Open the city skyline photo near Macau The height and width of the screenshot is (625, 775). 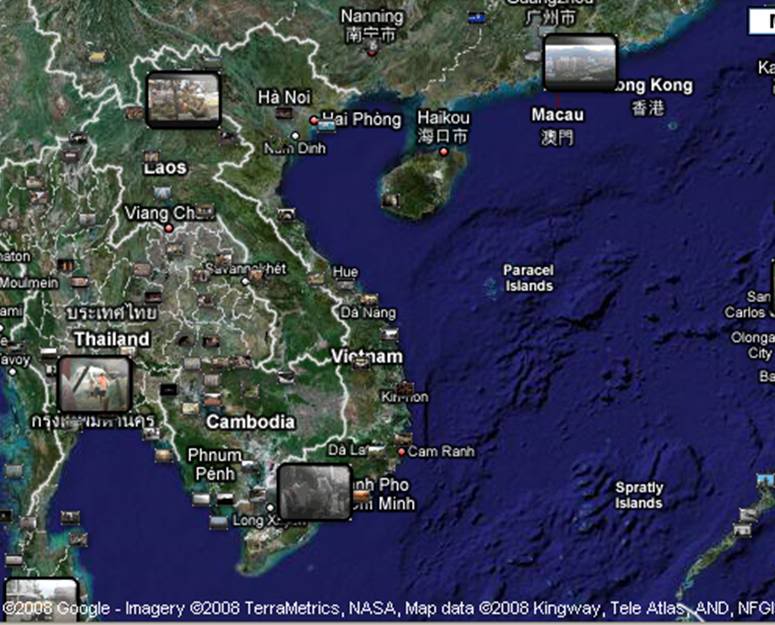(x=580, y=63)
